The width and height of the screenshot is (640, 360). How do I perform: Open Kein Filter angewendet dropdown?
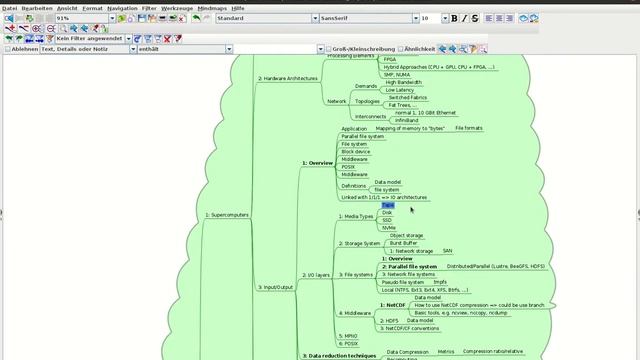click(x=128, y=39)
